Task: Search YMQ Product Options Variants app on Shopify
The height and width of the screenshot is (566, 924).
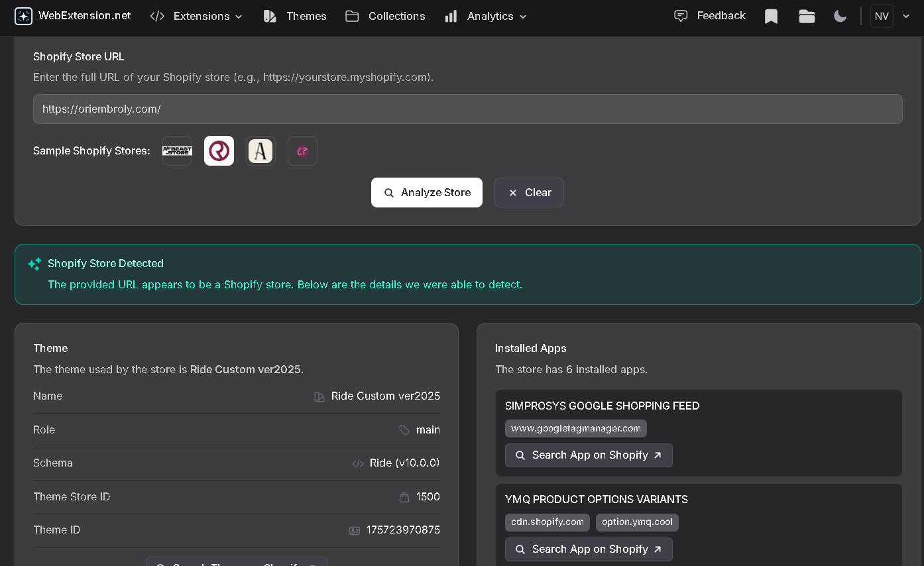Action: (x=589, y=549)
